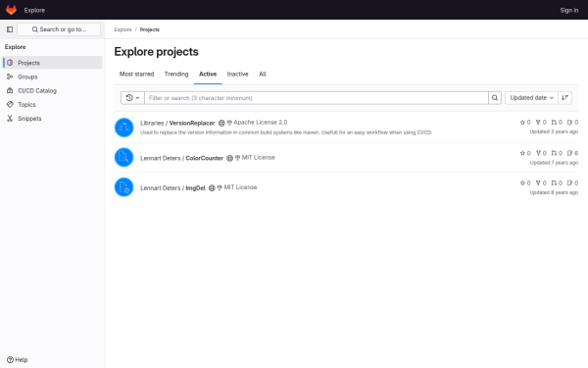The width and height of the screenshot is (588, 368).
Task: Select the Active tab
Action: click(x=208, y=74)
